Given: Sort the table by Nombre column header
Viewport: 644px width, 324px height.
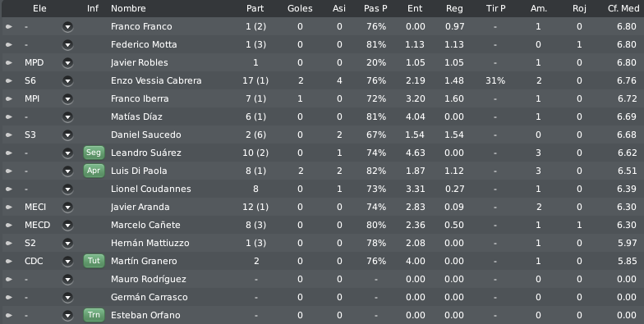Looking at the screenshot, I should pyautogui.click(x=128, y=8).
